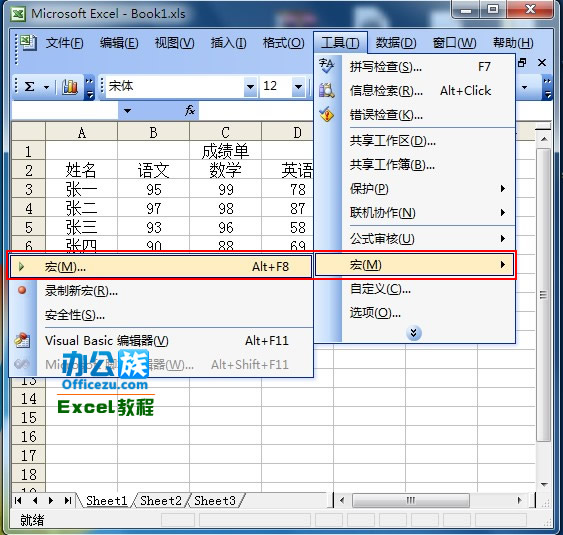This screenshot has height=535, width=563.
Task: Choose Shared Workspace entry
Action: pos(415,141)
